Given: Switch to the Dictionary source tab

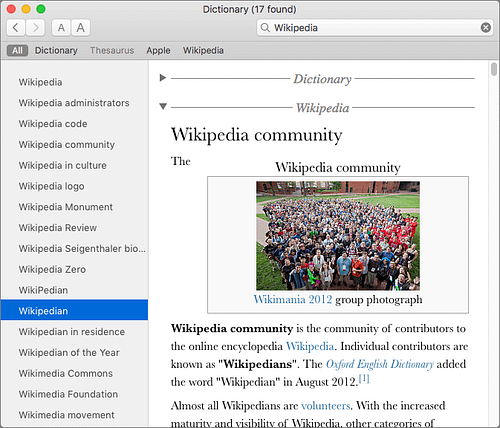Looking at the screenshot, I should coord(56,51).
